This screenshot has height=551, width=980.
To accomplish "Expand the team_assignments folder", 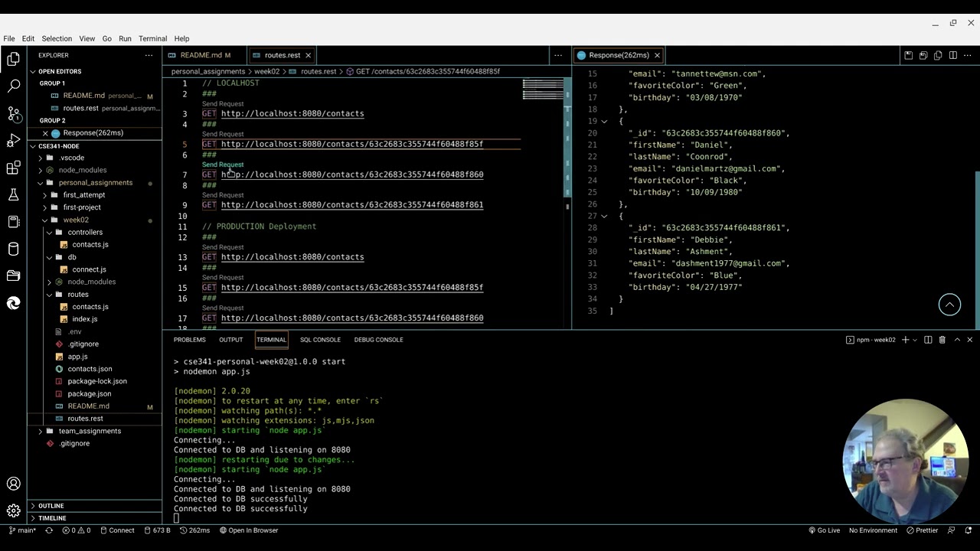I will tap(89, 431).
